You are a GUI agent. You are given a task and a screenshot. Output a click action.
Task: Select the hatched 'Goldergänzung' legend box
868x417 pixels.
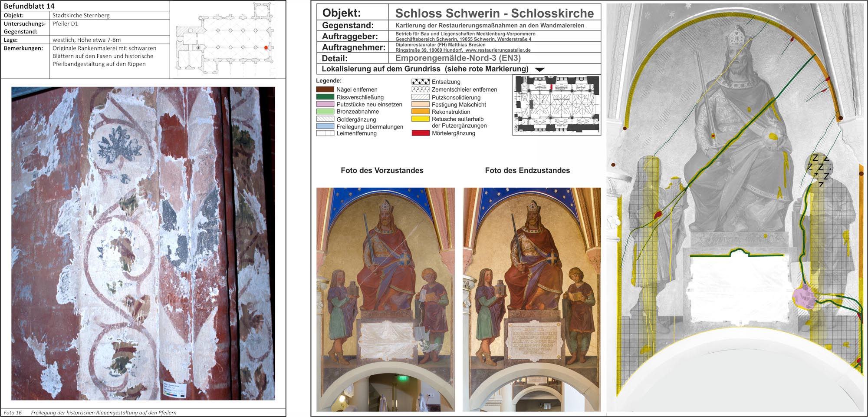[325, 119]
